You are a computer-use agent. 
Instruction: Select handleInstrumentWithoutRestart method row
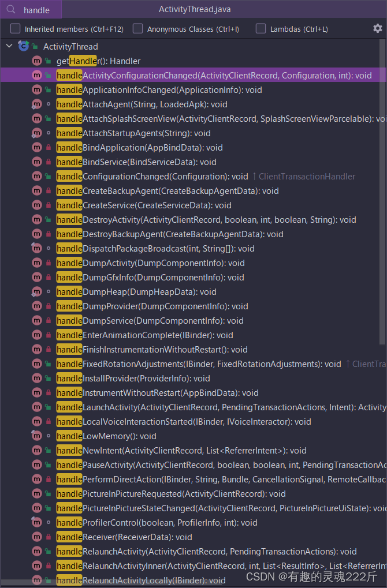(193, 392)
